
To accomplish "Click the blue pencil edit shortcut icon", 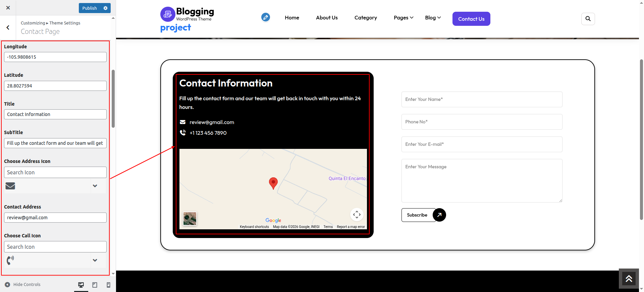I will pos(265,17).
